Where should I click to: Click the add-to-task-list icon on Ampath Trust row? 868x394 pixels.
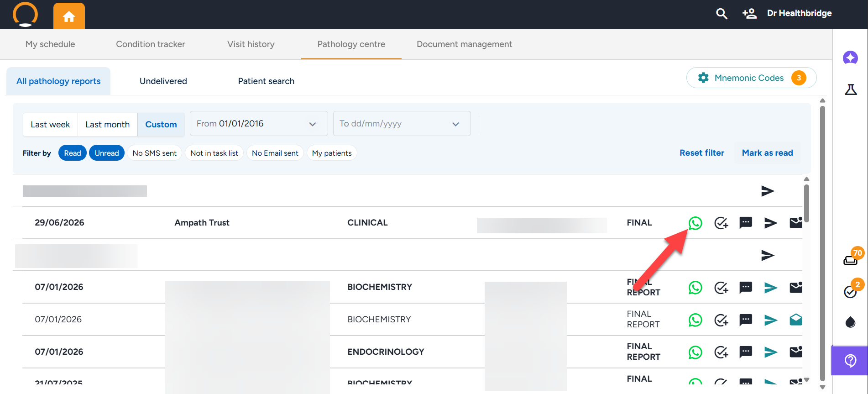click(721, 223)
